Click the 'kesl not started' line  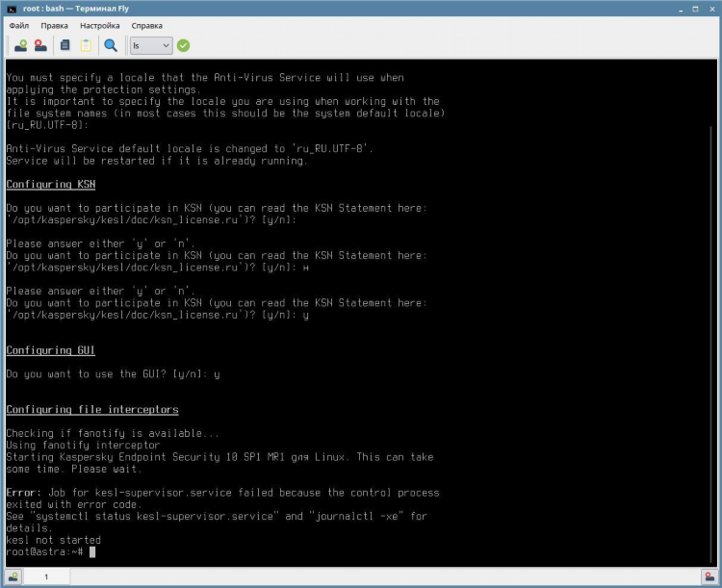pyautogui.click(x=53, y=540)
